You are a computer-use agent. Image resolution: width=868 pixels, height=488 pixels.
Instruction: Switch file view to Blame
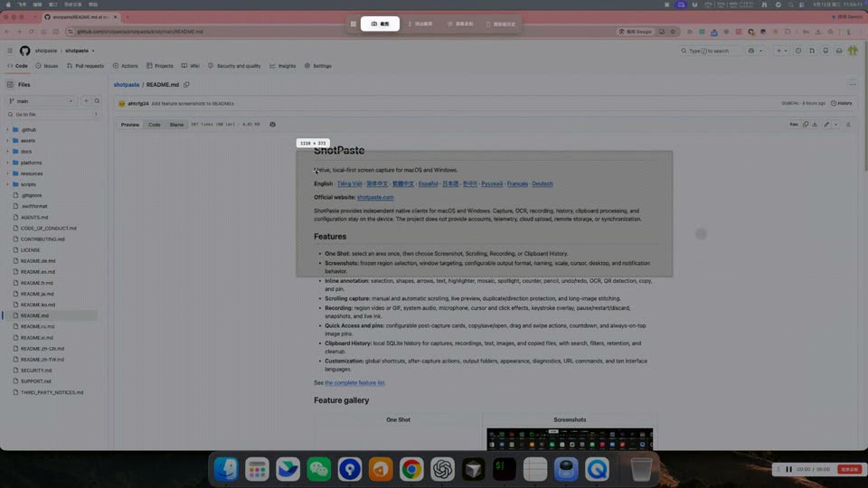click(x=176, y=125)
